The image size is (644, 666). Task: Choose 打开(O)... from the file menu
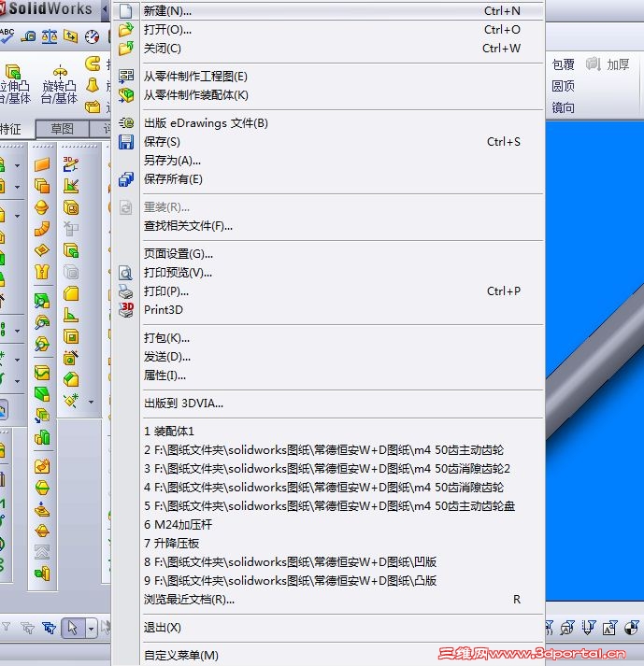coord(329,30)
